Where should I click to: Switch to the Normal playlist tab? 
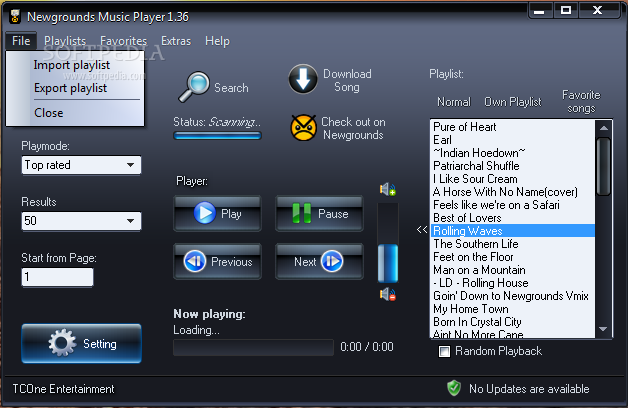[x=454, y=102]
